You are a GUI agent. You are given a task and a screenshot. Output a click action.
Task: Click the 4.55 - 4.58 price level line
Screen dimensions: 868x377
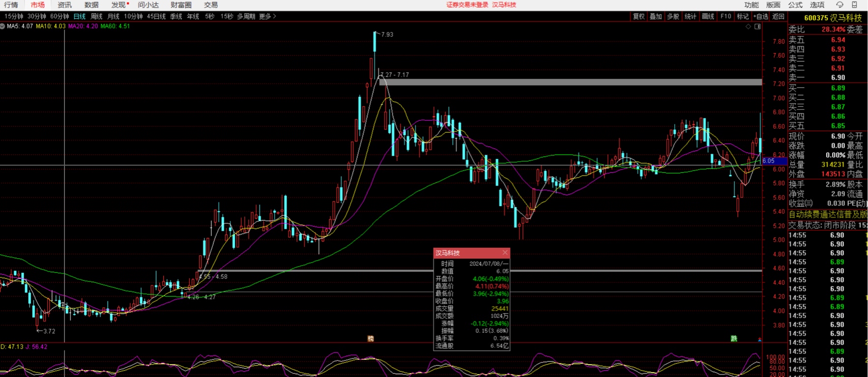(479, 270)
